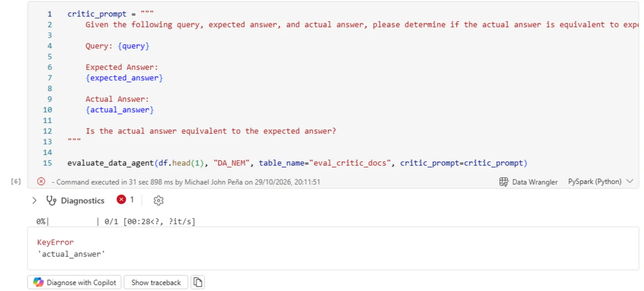
Task: Click the Actual Answer: line
Action: point(117,99)
